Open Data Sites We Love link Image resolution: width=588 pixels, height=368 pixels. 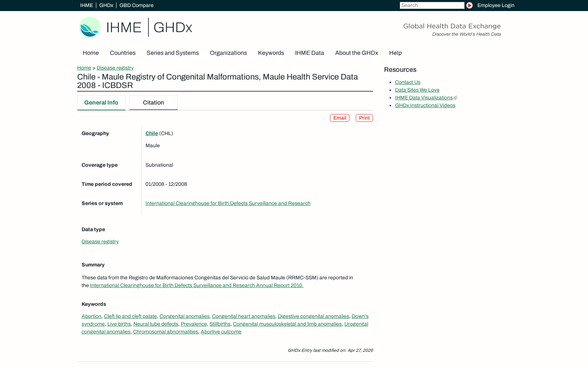click(417, 90)
